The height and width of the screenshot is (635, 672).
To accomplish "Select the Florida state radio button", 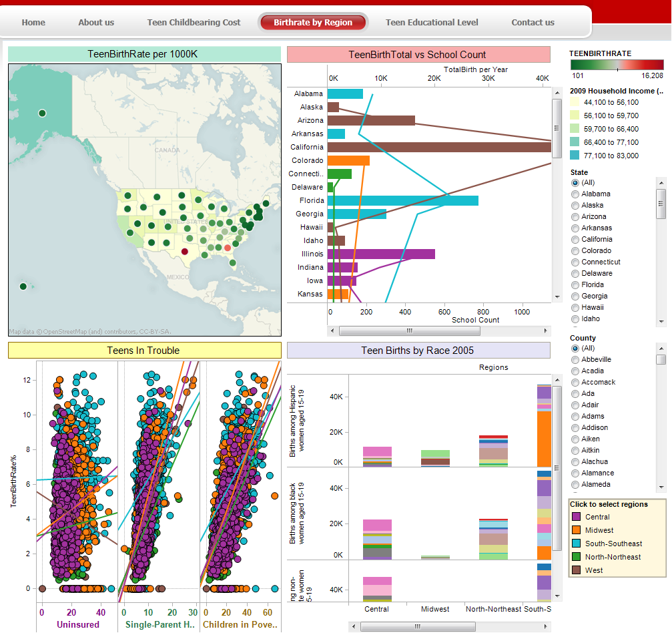I will coord(575,284).
